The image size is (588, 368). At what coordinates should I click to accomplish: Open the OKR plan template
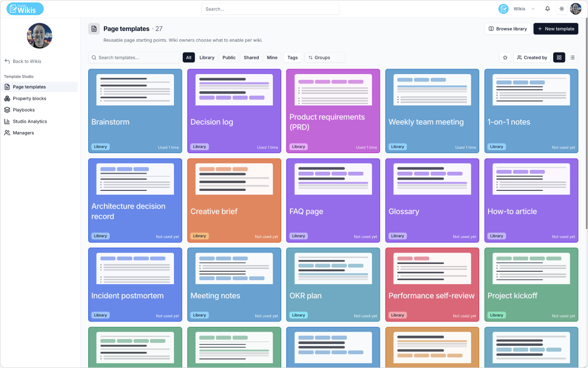(x=333, y=285)
